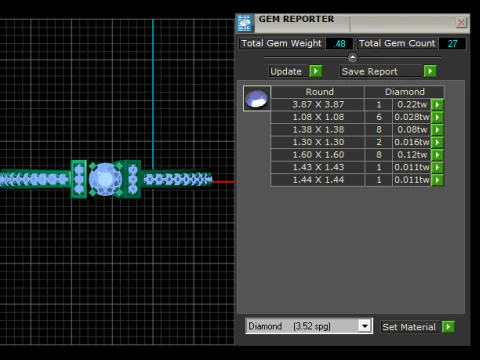Click the green arrow next to Set Material
This screenshot has width=480, height=360.
448,327
